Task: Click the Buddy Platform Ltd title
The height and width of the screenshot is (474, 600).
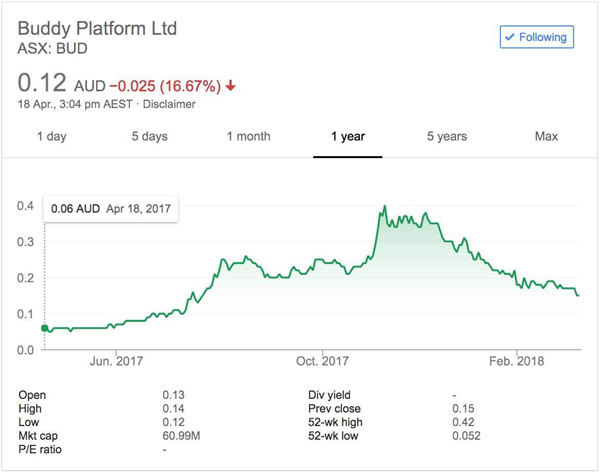Action: (97, 28)
